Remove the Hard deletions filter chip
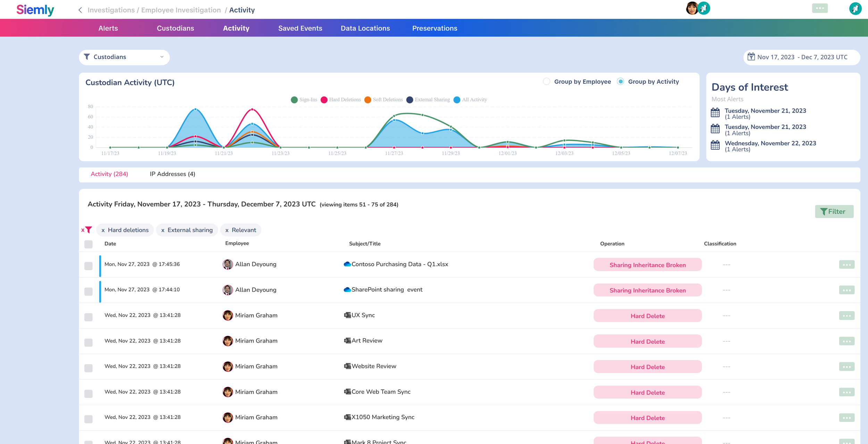Image resolution: width=868 pixels, height=444 pixels. click(x=103, y=230)
